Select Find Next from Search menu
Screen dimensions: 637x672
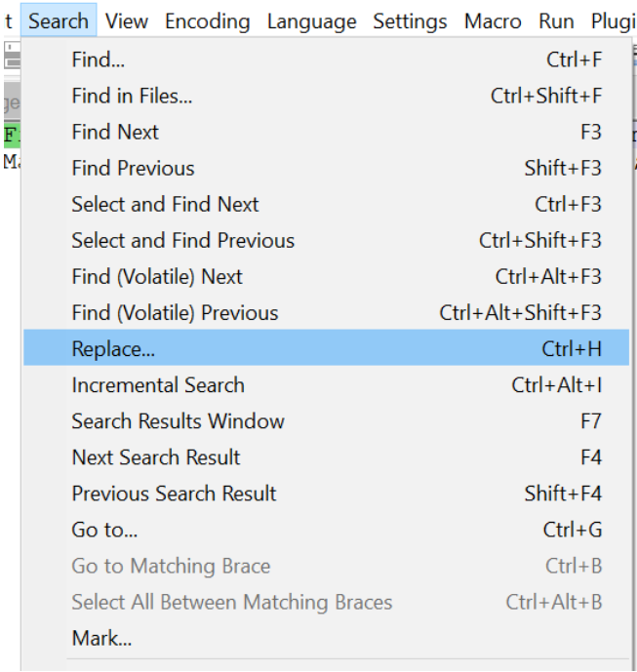[326, 132]
